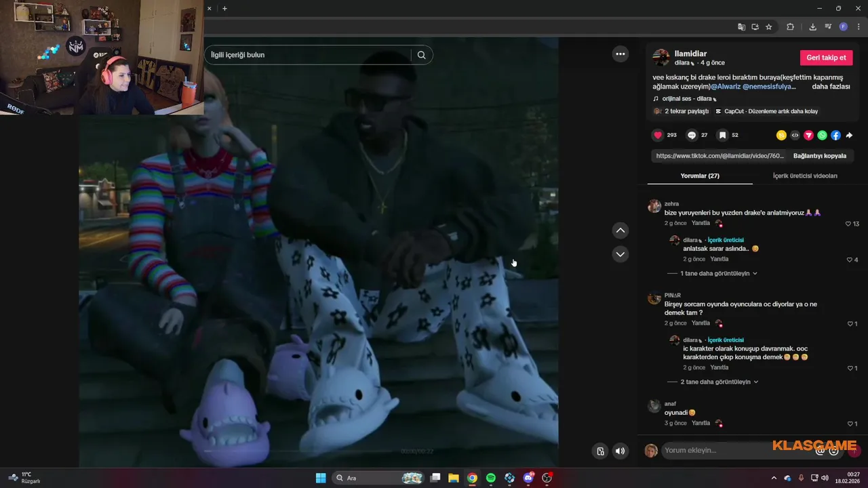Click the CapCut Düzenleme artık daha kolay link

pos(766,111)
